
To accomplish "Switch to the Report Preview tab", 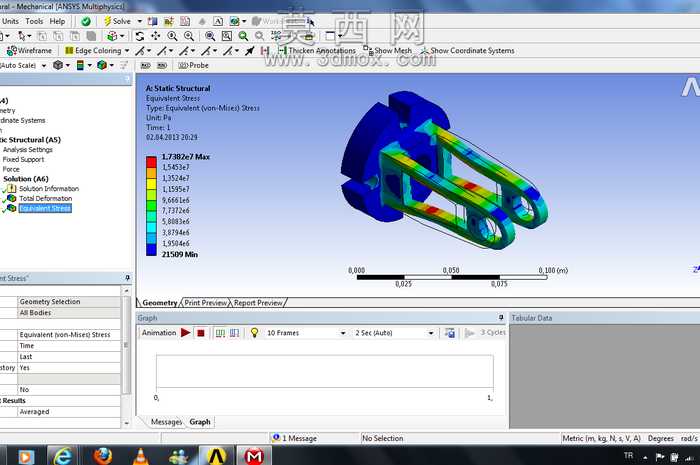I will tap(258, 303).
